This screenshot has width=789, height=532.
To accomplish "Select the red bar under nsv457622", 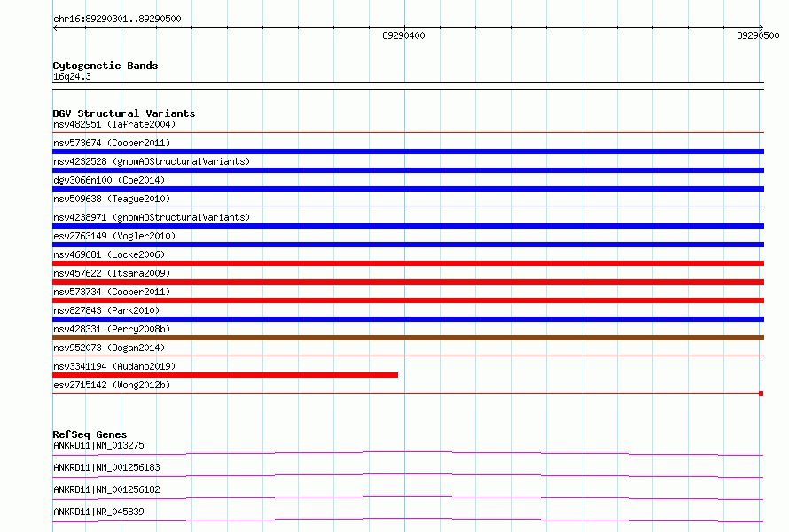I will pos(408,282).
